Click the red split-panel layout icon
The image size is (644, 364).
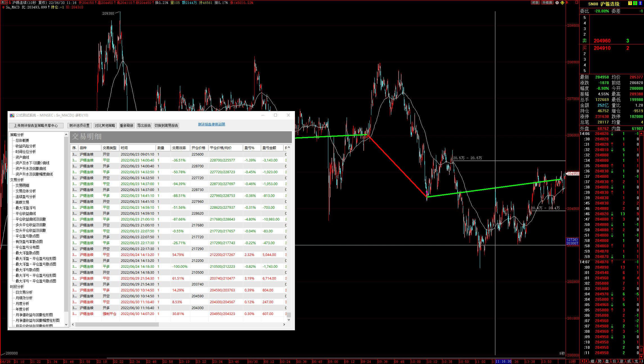pyautogui.click(x=577, y=2)
